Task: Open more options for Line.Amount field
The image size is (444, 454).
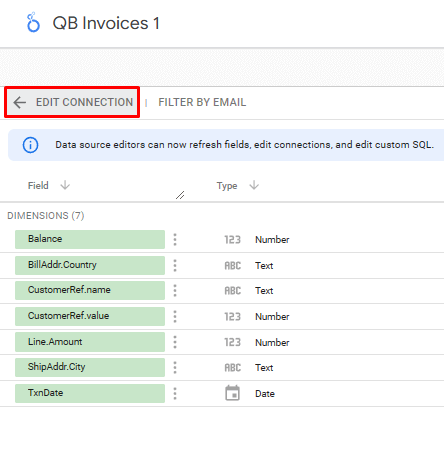Action: [175, 342]
